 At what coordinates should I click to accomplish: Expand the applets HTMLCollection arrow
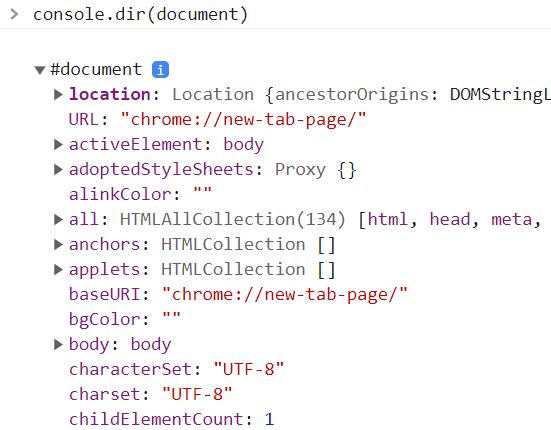58,269
